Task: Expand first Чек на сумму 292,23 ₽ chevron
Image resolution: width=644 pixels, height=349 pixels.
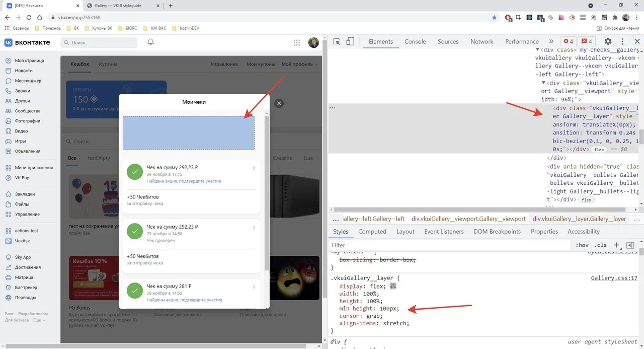Action: pos(254,168)
